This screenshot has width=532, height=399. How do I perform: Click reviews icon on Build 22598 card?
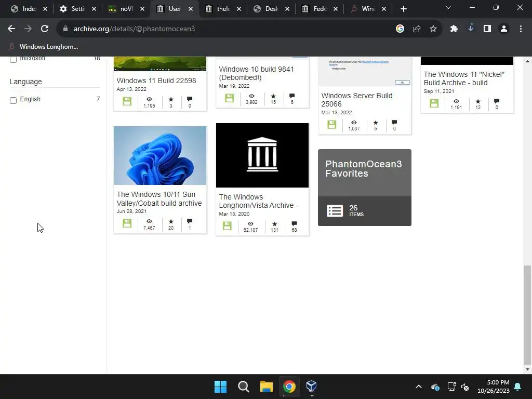[x=190, y=99]
